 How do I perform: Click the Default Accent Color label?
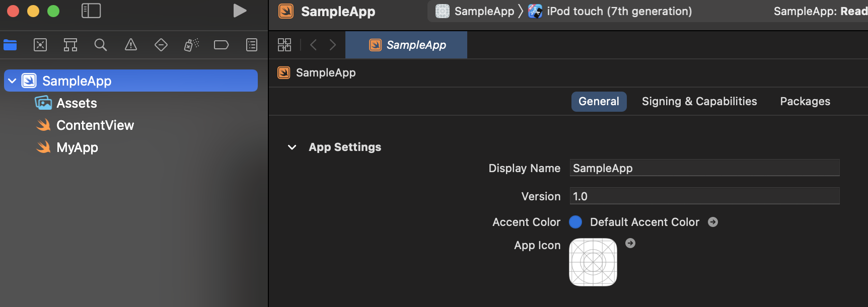pos(644,222)
